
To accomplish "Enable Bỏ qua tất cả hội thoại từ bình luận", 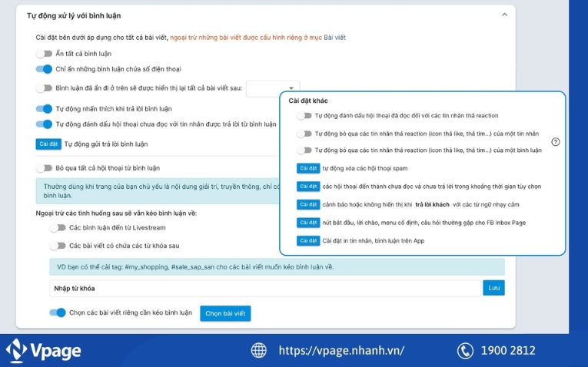I will click(x=44, y=168).
